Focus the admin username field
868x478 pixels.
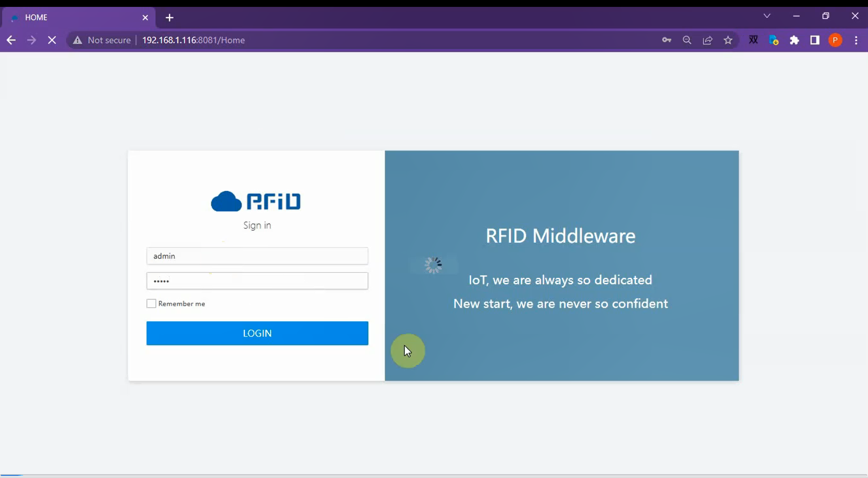click(x=257, y=256)
